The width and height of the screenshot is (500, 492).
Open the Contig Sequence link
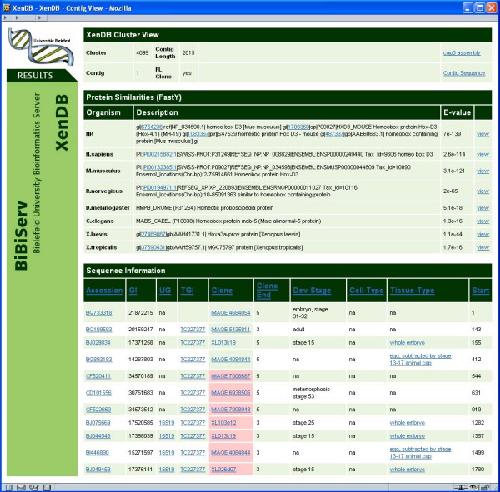[x=464, y=73]
